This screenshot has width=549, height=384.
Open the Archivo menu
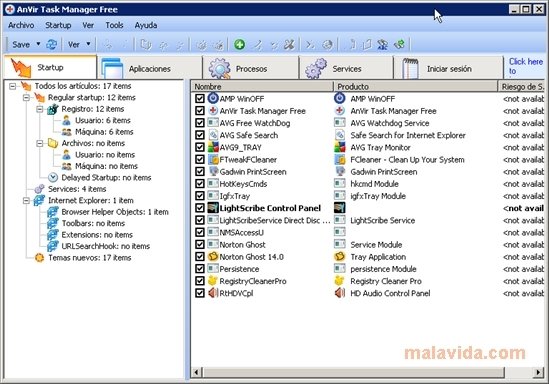pyautogui.click(x=21, y=25)
